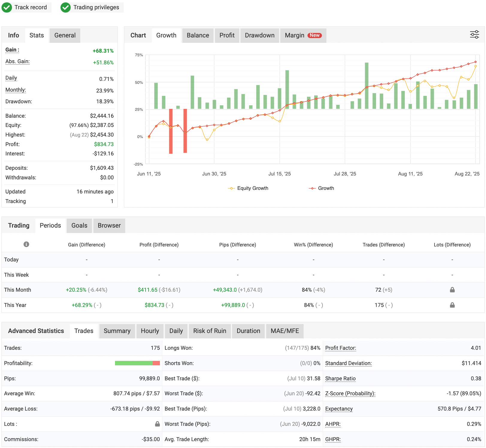
Task: Switch to the Stats tab
Action: point(37,35)
